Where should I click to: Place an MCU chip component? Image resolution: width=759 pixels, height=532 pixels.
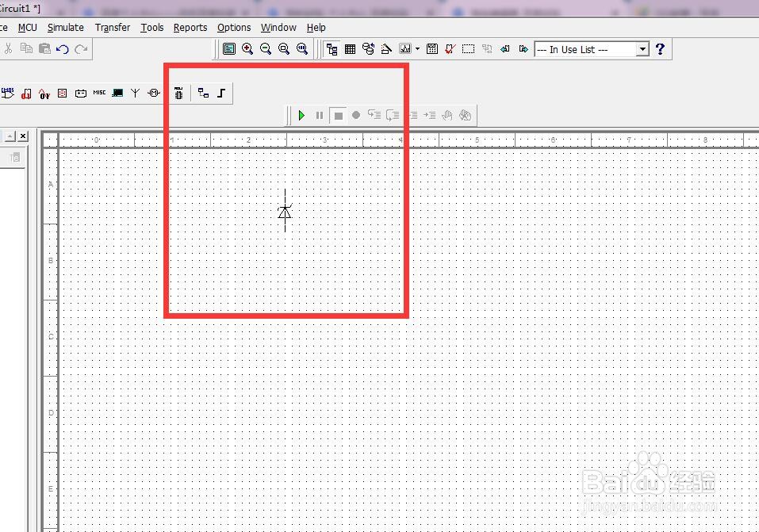click(178, 93)
